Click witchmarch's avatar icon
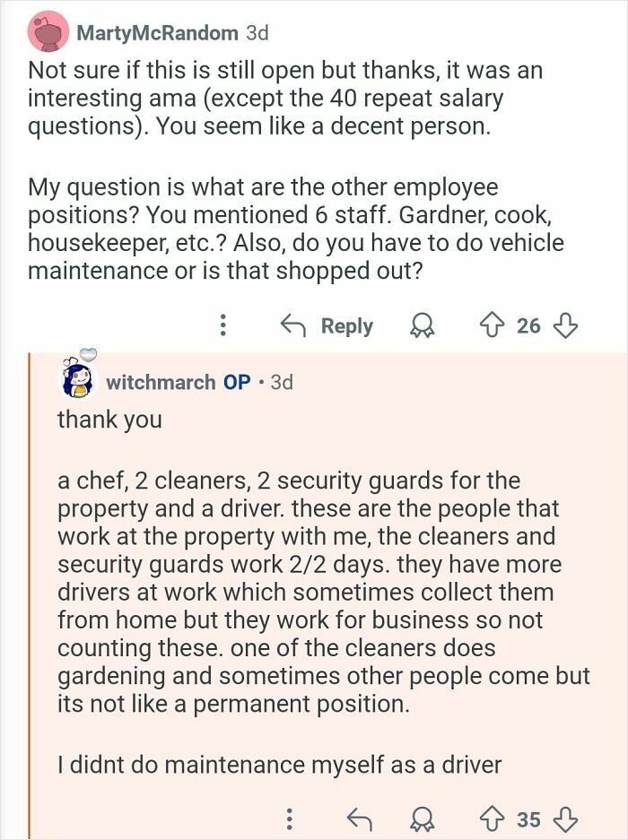This screenshot has height=840, width=628. [80, 381]
